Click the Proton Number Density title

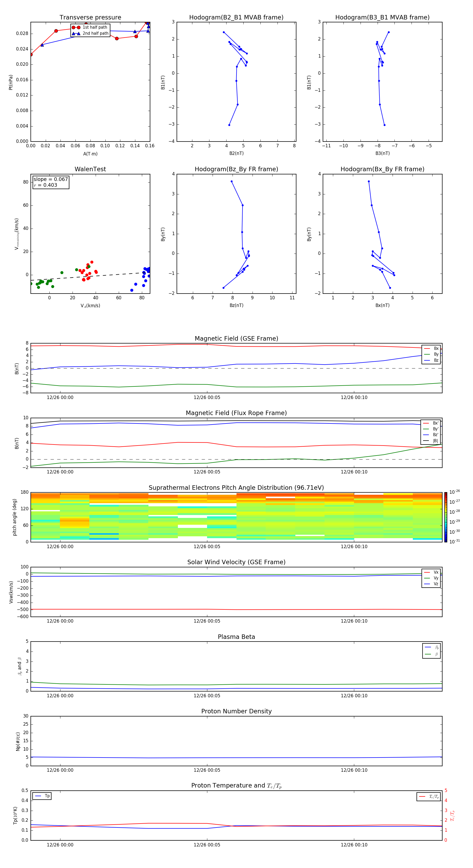pos(236,712)
